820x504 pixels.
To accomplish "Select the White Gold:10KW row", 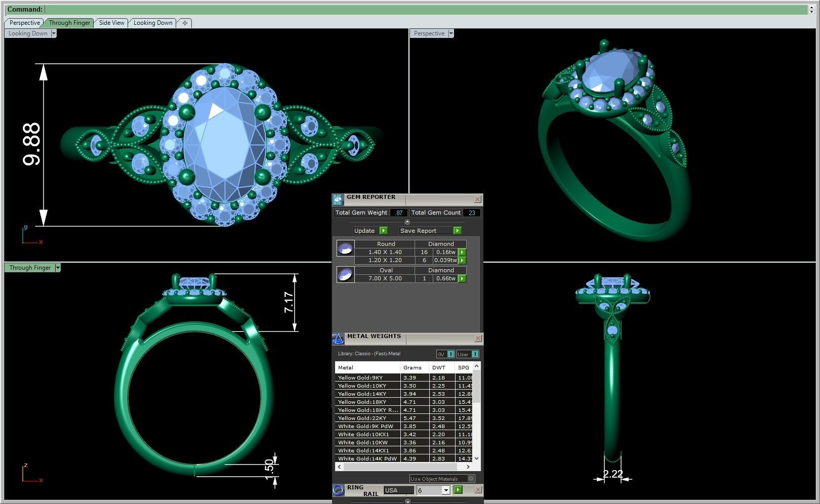I will click(x=404, y=442).
